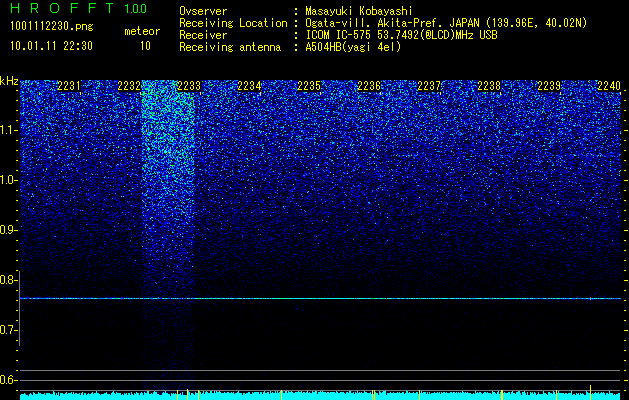Click the red dot on the carrier line

[590, 298]
